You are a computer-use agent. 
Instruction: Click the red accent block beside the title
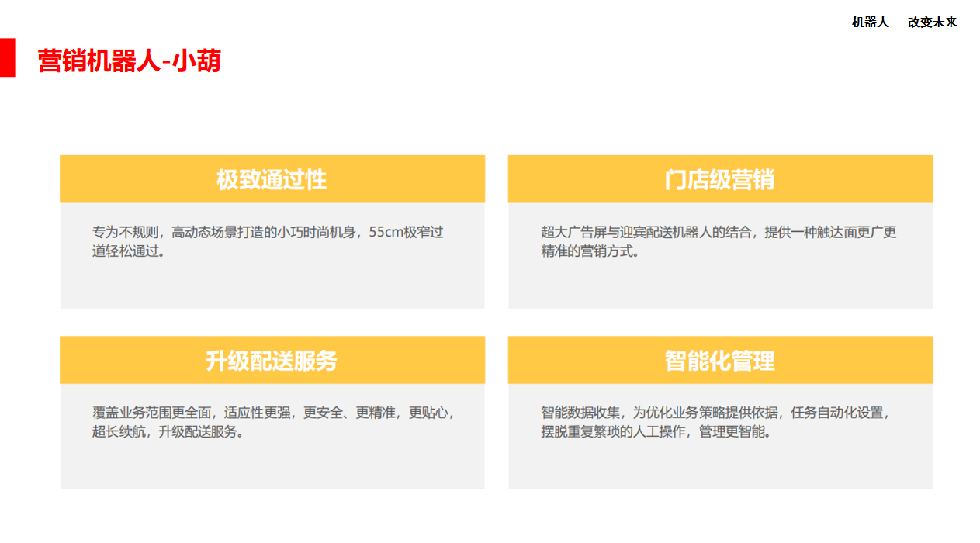click(x=7, y=58)
